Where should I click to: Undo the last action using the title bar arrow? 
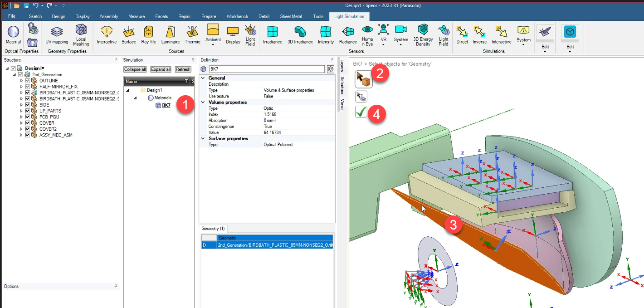coord(35,5)
